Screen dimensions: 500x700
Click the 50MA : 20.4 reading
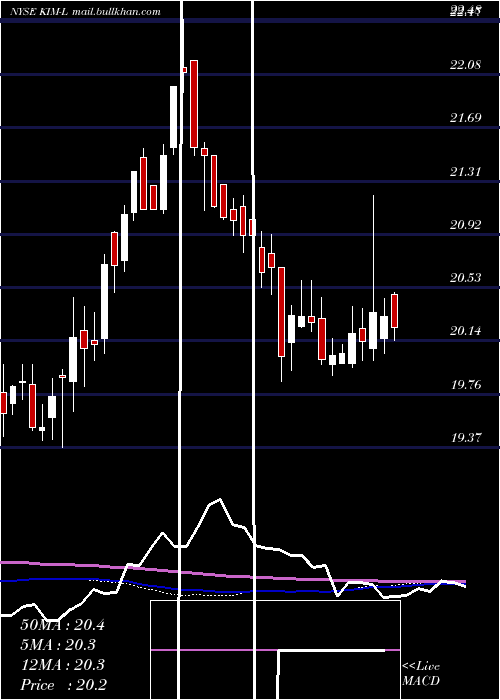coord(62,625)
